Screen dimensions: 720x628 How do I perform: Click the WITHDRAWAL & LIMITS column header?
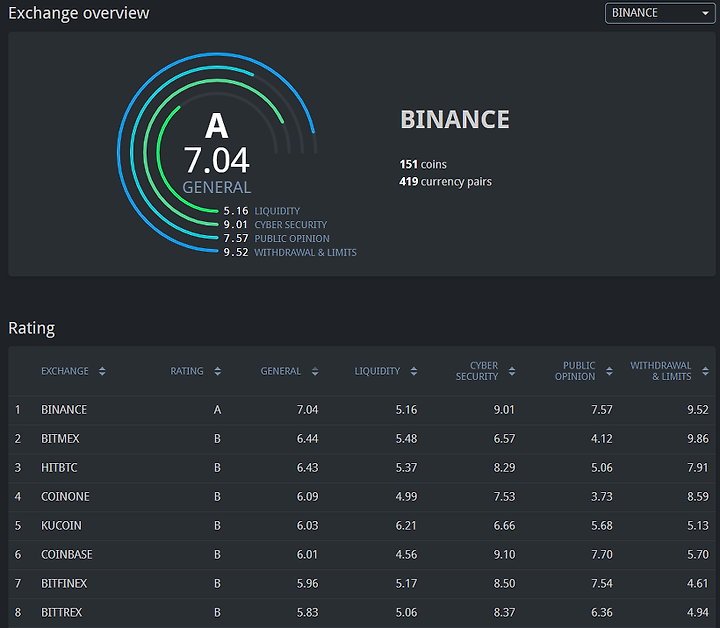pyautogui.click(x=661, y=371)
